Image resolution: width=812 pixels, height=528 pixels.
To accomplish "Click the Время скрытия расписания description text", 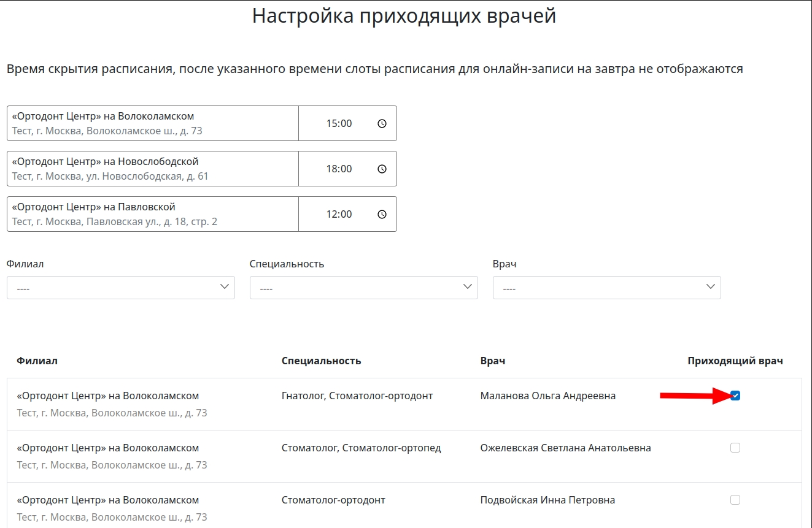I will (x=375, y=69).
